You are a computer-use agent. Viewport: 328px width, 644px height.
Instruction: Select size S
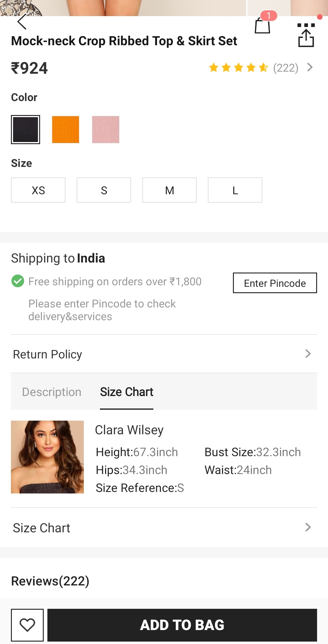click(104, 190)
